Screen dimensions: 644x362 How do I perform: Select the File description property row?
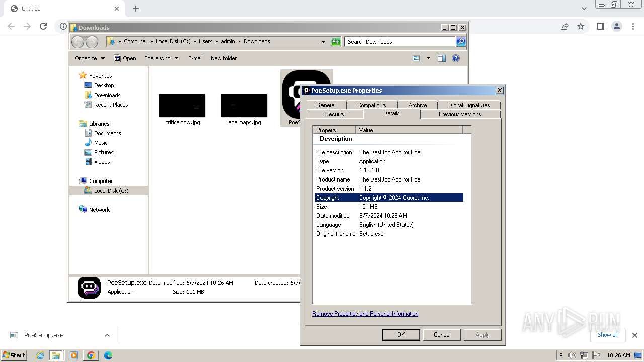[389, 152]
